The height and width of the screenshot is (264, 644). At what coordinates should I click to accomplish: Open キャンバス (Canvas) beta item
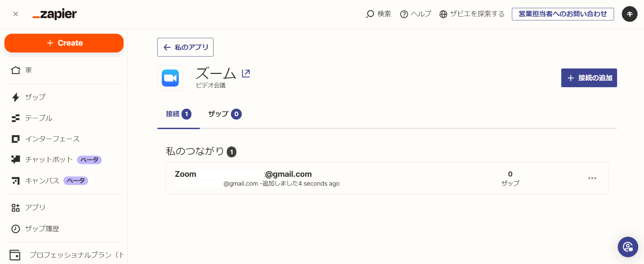pyautogui.click(x=42, y=181)
